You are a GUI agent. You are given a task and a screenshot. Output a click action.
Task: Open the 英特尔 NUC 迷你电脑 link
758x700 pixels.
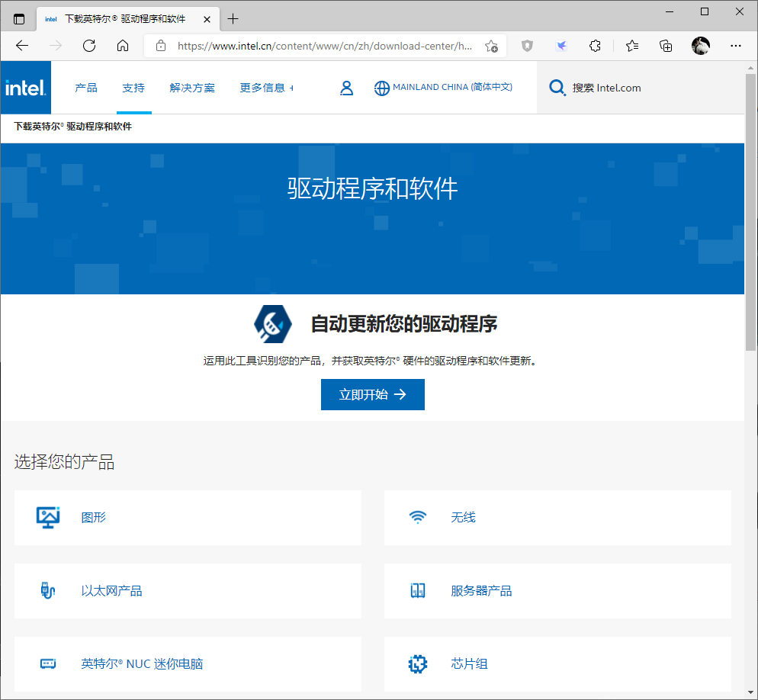(x=142, y=663)
